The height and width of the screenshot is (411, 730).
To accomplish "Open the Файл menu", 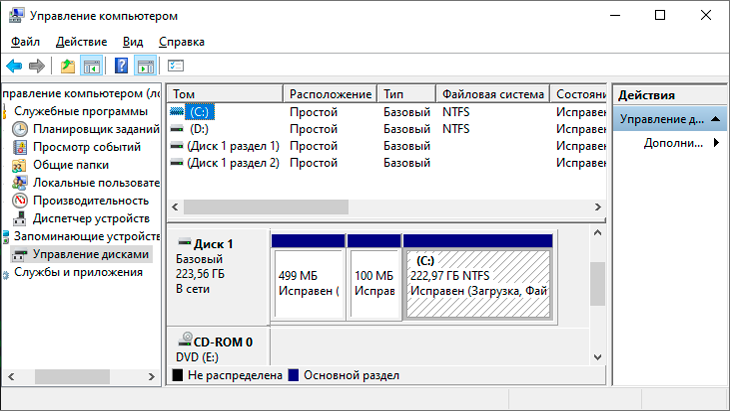I will click(25, 42).
